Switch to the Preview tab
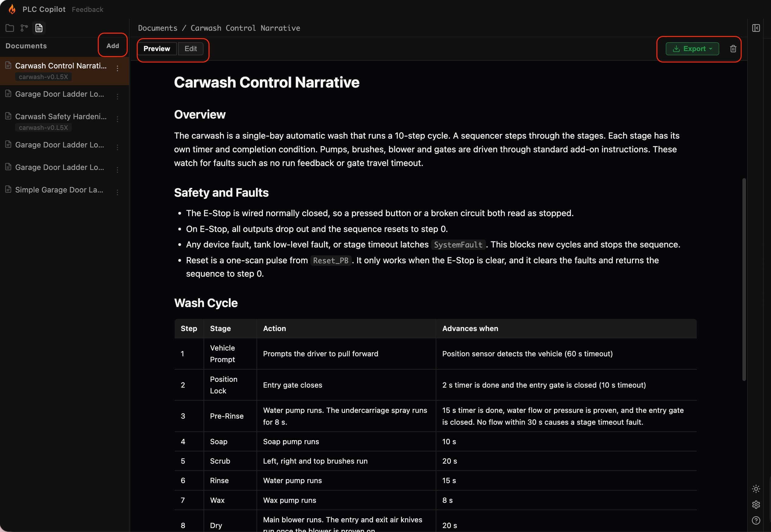The height and width of the screenshot is (532, 771). coord(157,49)
